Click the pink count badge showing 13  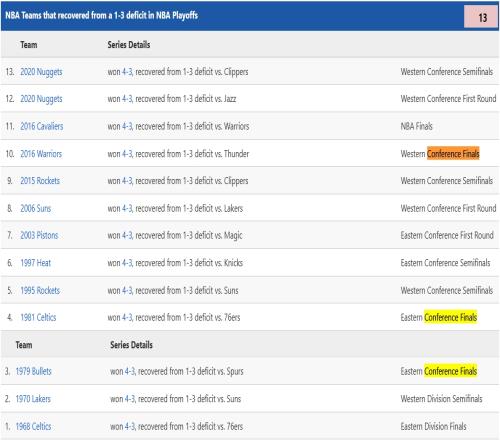pyautogui.click(x=481, y=17)
